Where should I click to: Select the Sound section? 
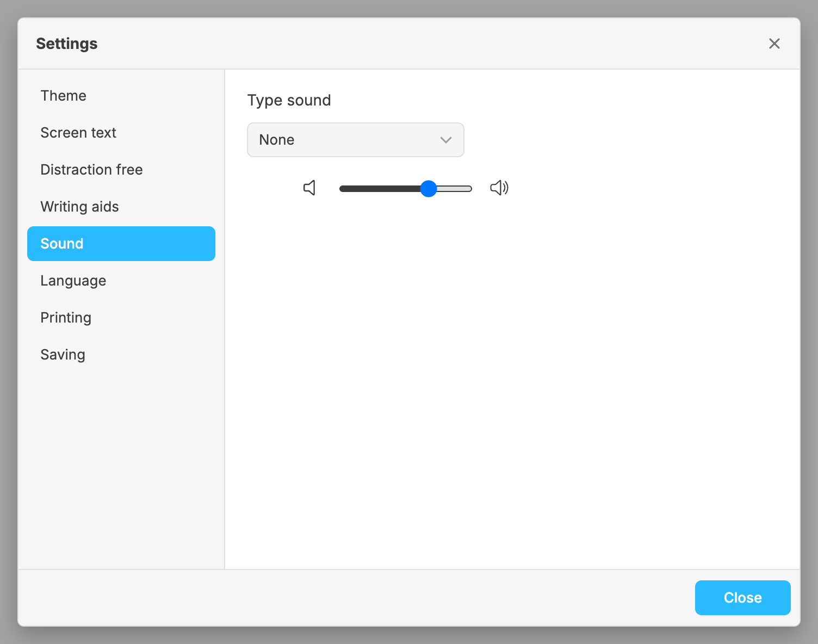pos(121,244)
